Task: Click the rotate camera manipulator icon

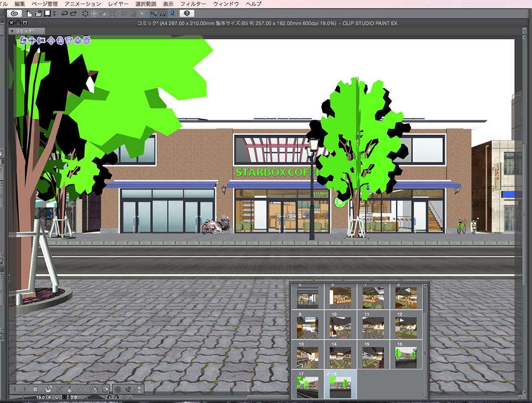Action: [23, 40]
